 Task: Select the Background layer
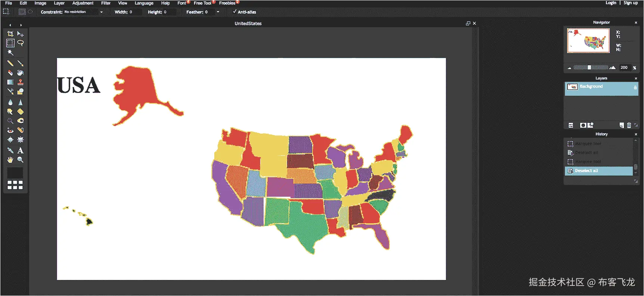(x=601, y=89)
